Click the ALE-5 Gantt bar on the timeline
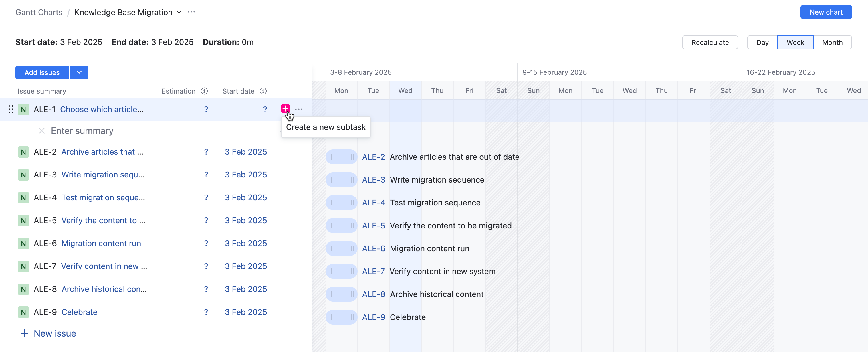Screen dimensions: 868x352 (x=341, y=226)
